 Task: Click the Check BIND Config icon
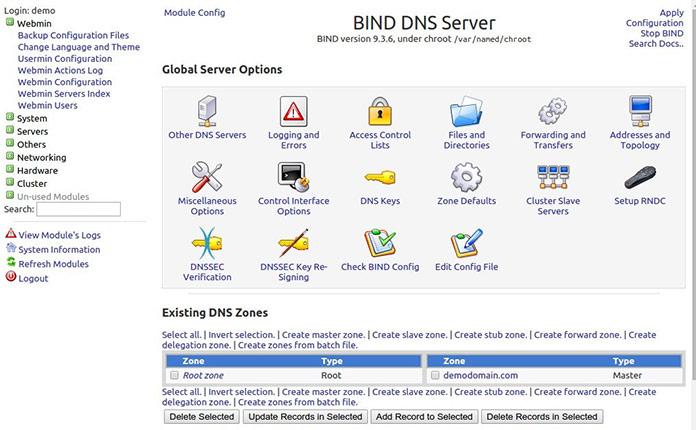click(x=380, y=243)
